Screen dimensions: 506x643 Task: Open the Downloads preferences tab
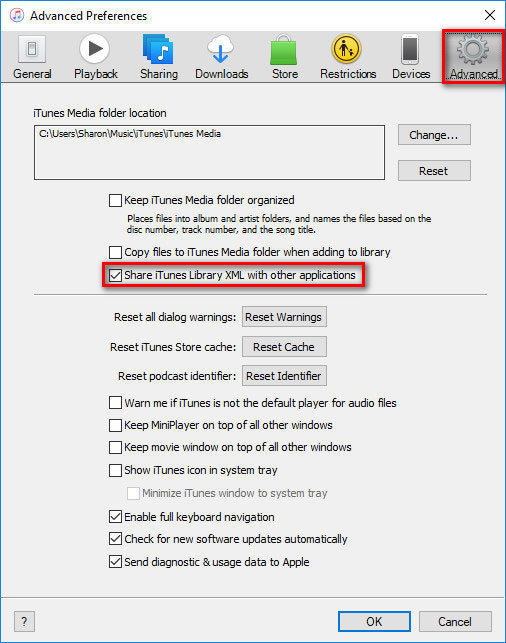(221, 57)
